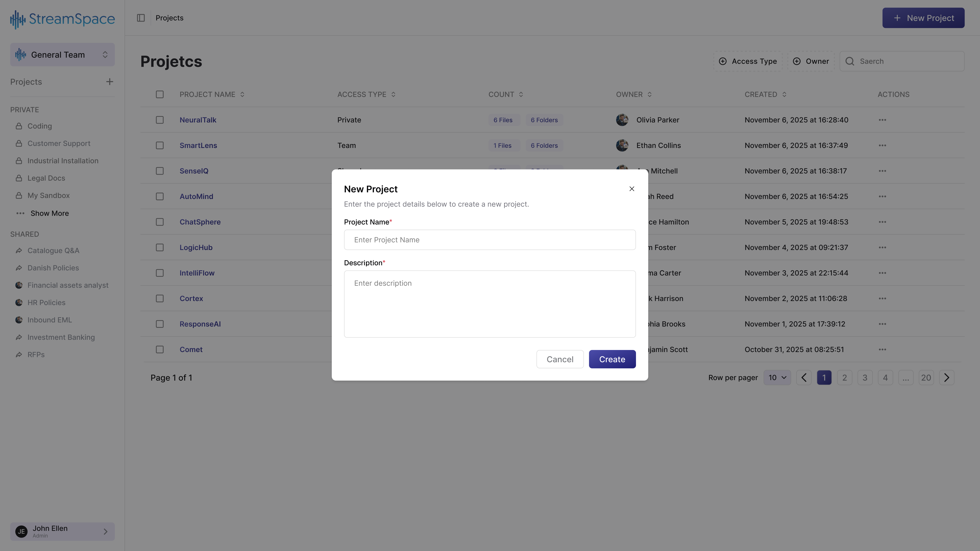Screen dimensions: 980x551
Task: Select current page 1 button
Action: click(824, 378)
